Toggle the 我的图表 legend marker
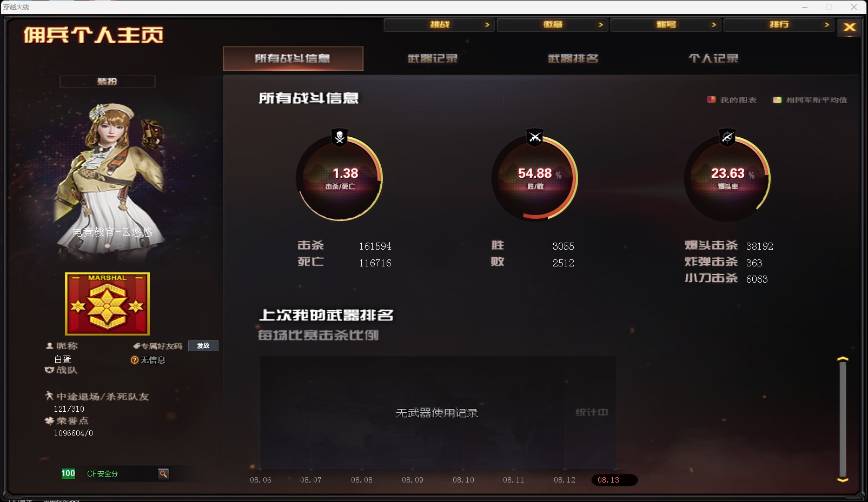The height and width of the screenshot is (502, 868). pos(711,100)
